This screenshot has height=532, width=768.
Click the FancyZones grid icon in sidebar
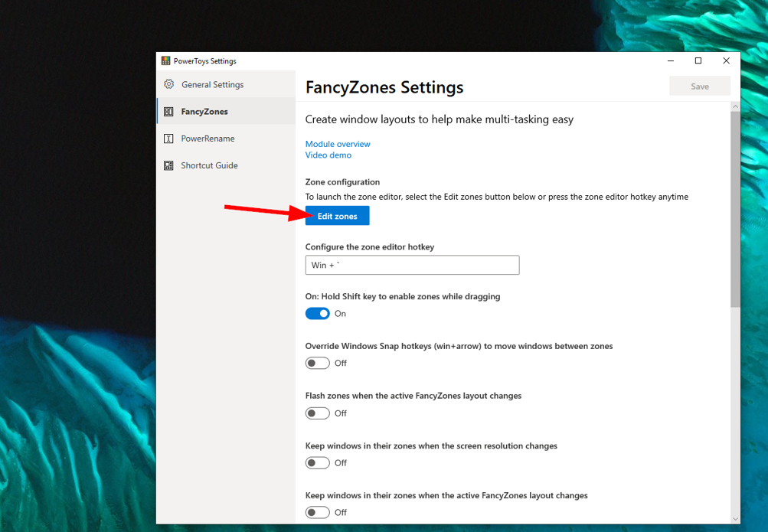pos(169,112)
